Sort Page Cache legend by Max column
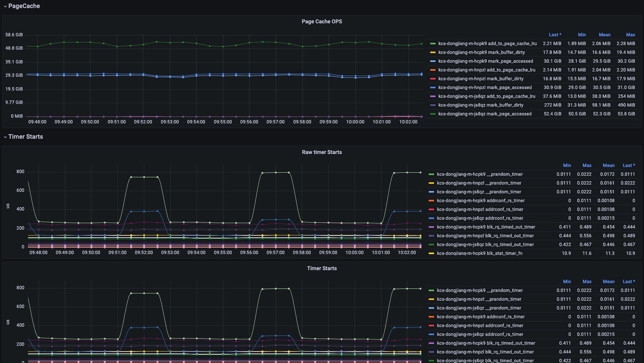644x363 pixels. tap(630, 35)
